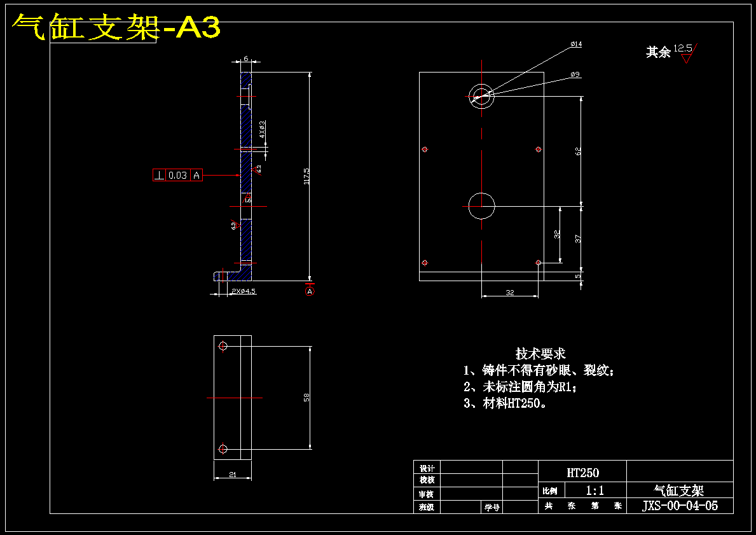Click the 1.6 roughness value
Screen dimensions: 756x535
[249, 200]
